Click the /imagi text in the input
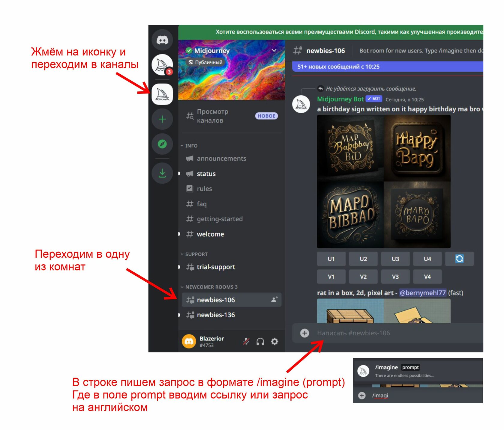Image resolution: width=504 pixels, height=430 pixels. [x=380, y=396]
